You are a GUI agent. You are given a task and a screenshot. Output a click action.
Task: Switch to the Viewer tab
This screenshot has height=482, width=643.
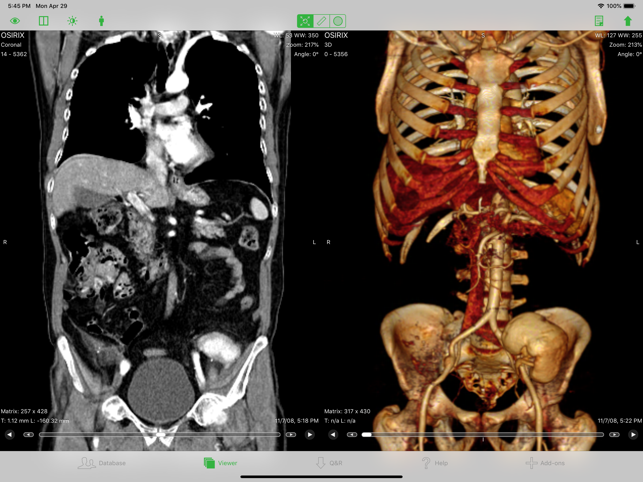tap(221, 463)
